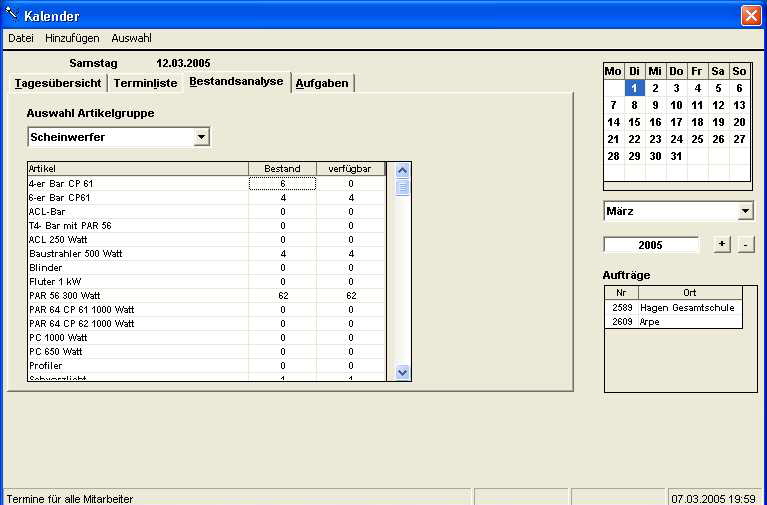Open the Datei menu
The width and height of the screenshot is (767, 505).
pos(20,38)
